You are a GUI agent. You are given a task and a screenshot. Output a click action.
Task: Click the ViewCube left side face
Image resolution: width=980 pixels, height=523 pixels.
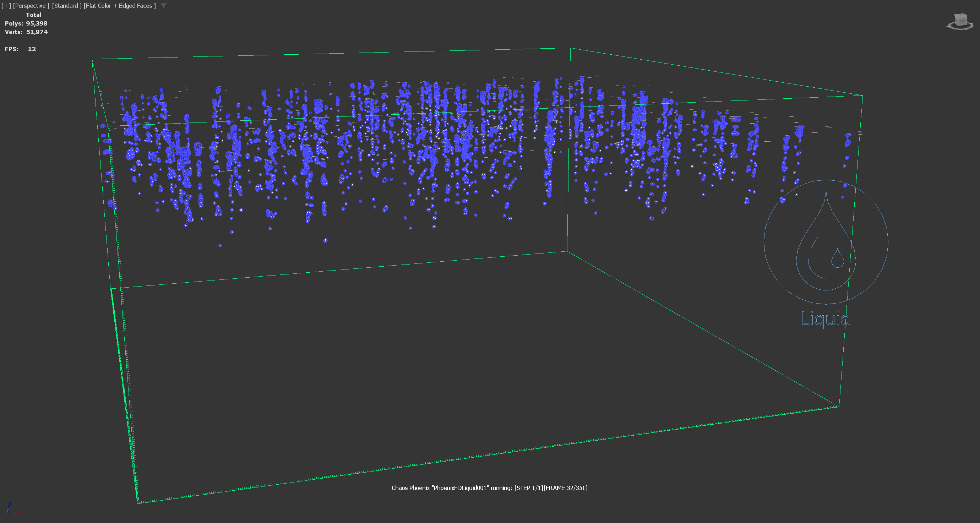tap(957, 20)
